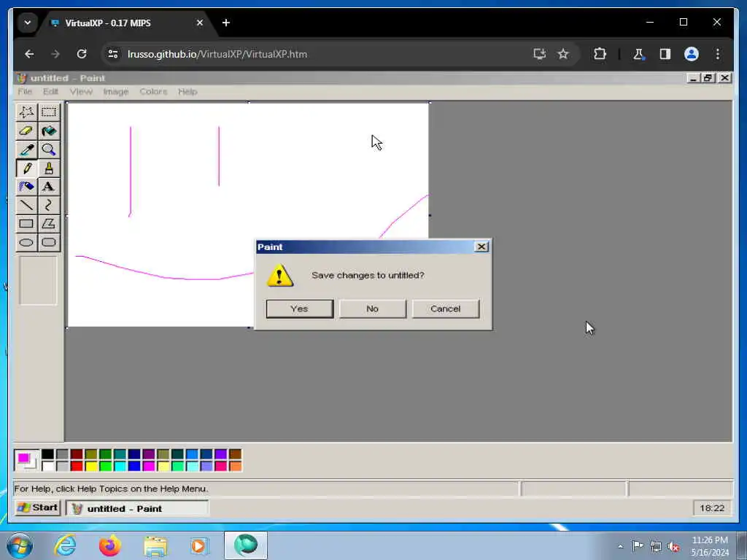The image size is (747, 560).
Task: Select the Rectangle shape tool
Action: tap(26, 224)
